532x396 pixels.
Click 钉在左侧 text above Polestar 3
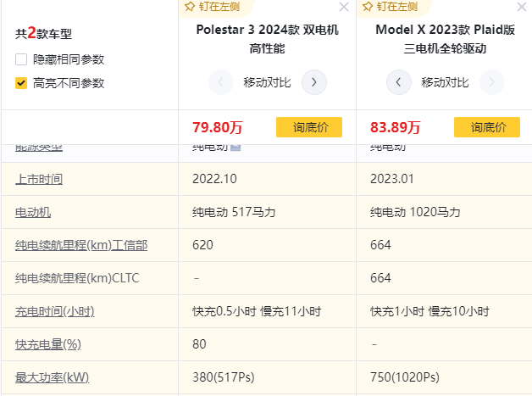(219, 7)
